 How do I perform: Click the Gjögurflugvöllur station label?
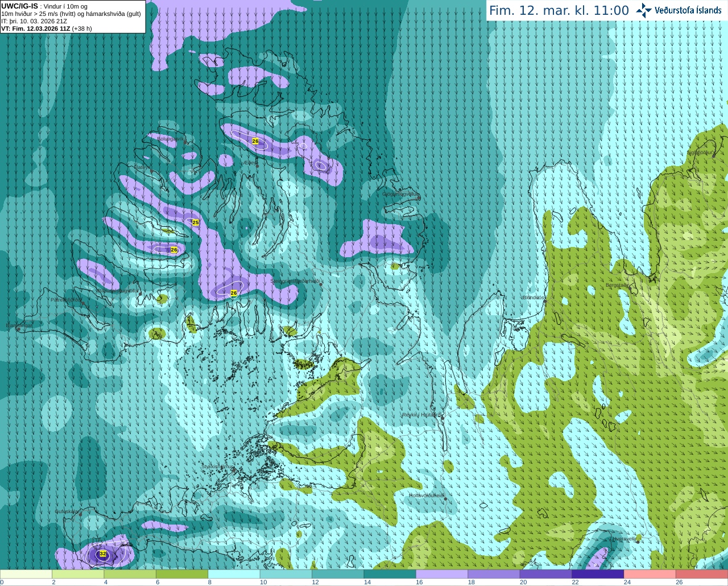[x=400, y=194]
